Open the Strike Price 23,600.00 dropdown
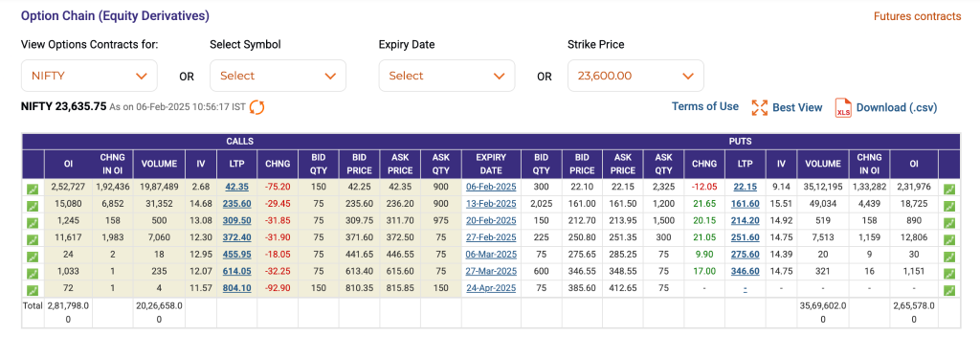Image resolution: width=980 pixels, height=358 pixels. (x=635, y=76)
